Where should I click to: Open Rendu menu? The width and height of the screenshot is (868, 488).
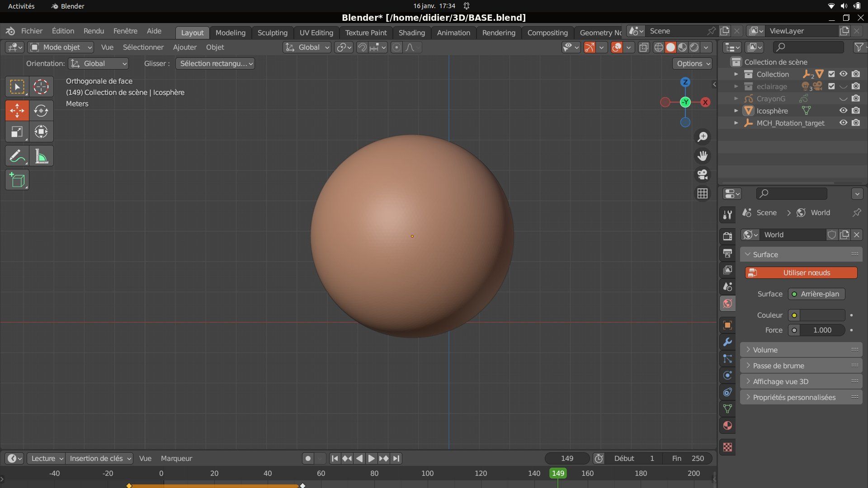point(94,31)
